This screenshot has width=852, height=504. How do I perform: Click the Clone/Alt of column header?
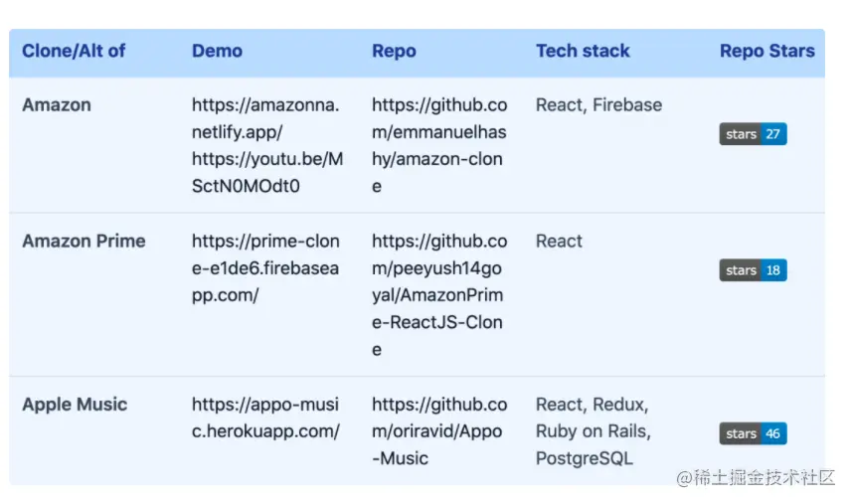(74, 51)
